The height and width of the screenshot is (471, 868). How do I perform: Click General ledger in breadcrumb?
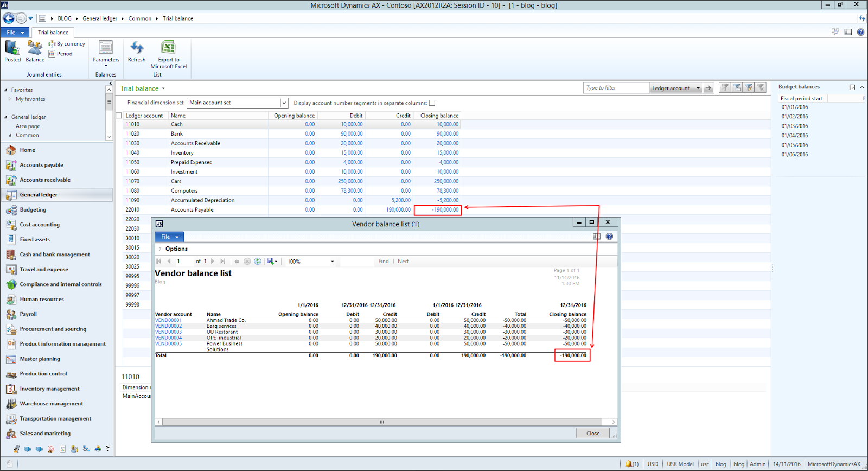click(100, 18)
